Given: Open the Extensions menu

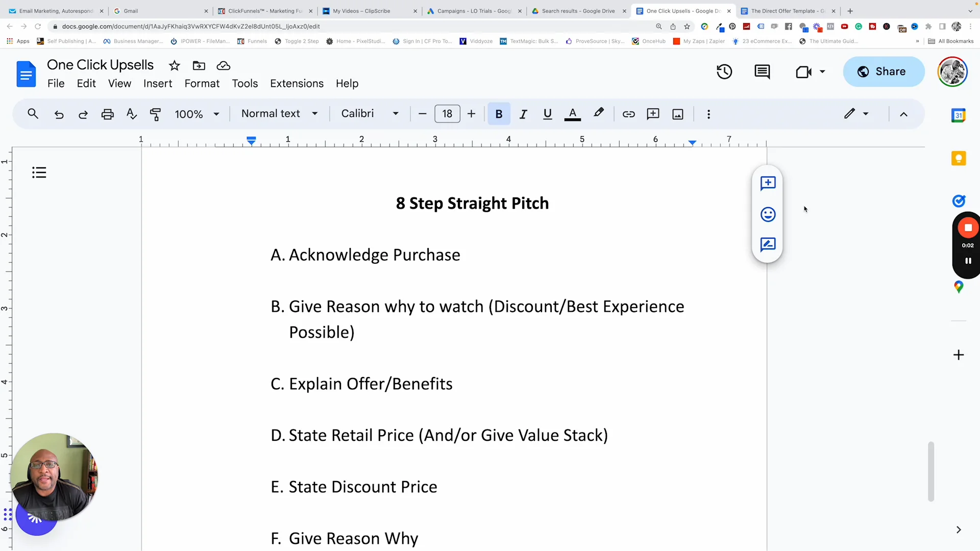Looking at the screenshot, I should click(297, 84).
